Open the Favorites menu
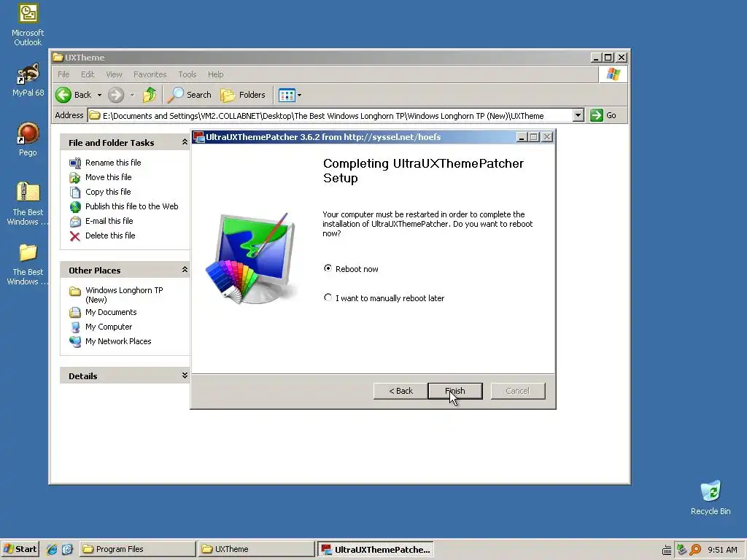Image resolution: width=747 pixels, height=560 pixels. [150, 74]
